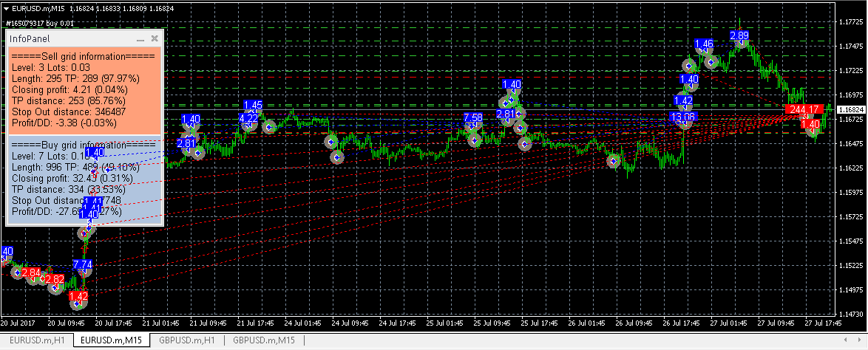The image size is (868, 350).
Task: Click the blue 7.58 trade label
Action: (x=472, y=117)
